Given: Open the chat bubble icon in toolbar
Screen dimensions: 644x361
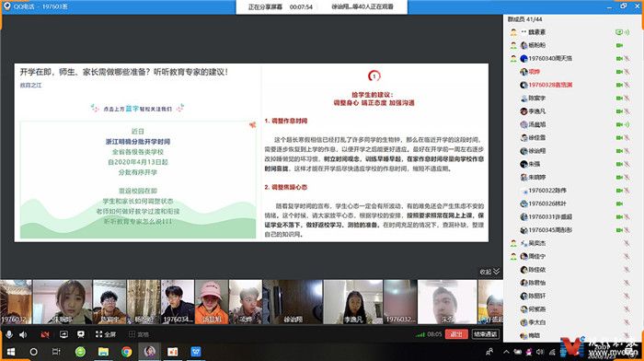Looking at the screenshot, I should pyautogui.click(x=81, y=334).
